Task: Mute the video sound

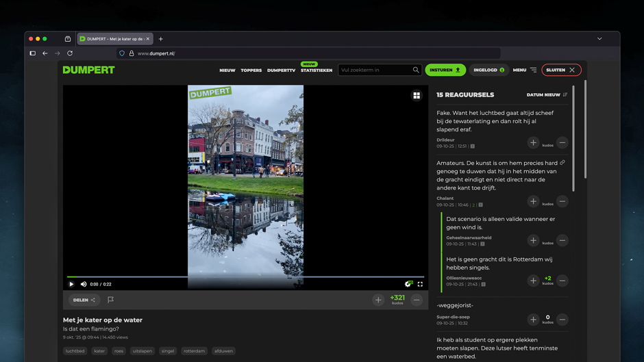Action: point(84,284)
